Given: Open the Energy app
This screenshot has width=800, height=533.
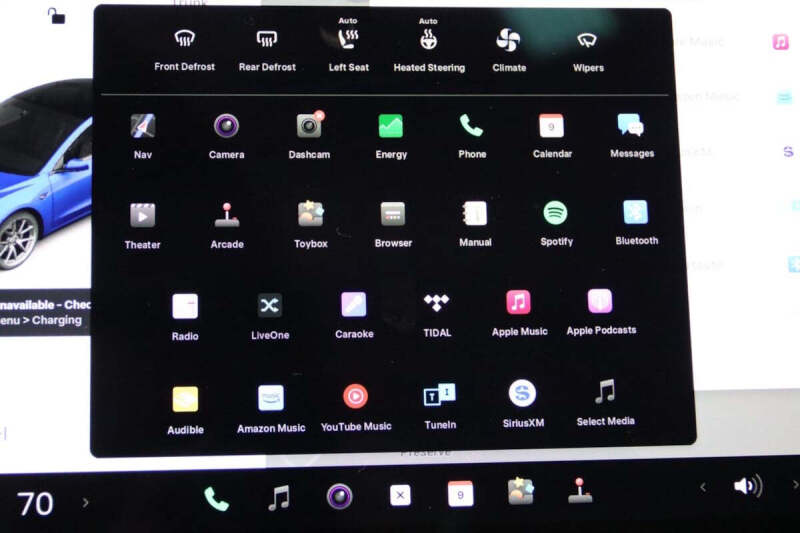Looking at the screenshot, I should click(391, 136).
